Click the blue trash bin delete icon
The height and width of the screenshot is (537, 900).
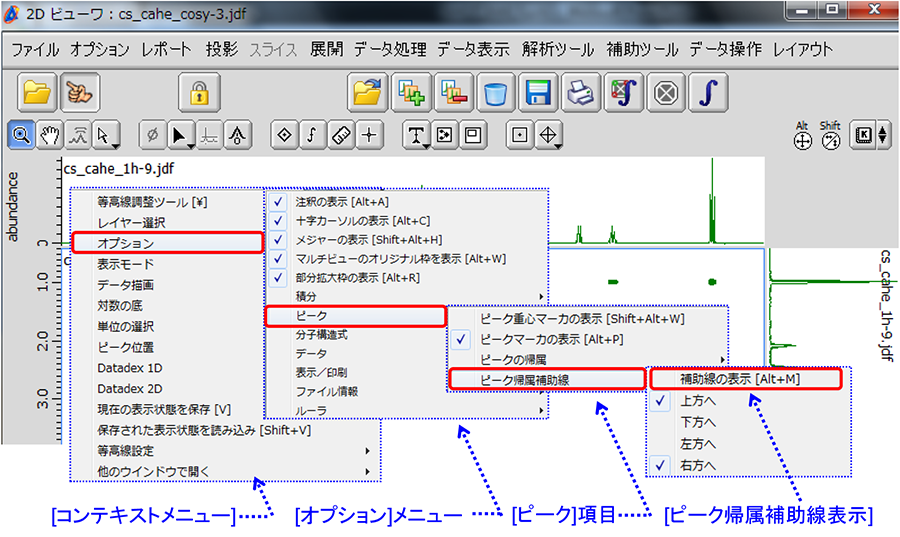click(495, 93)
